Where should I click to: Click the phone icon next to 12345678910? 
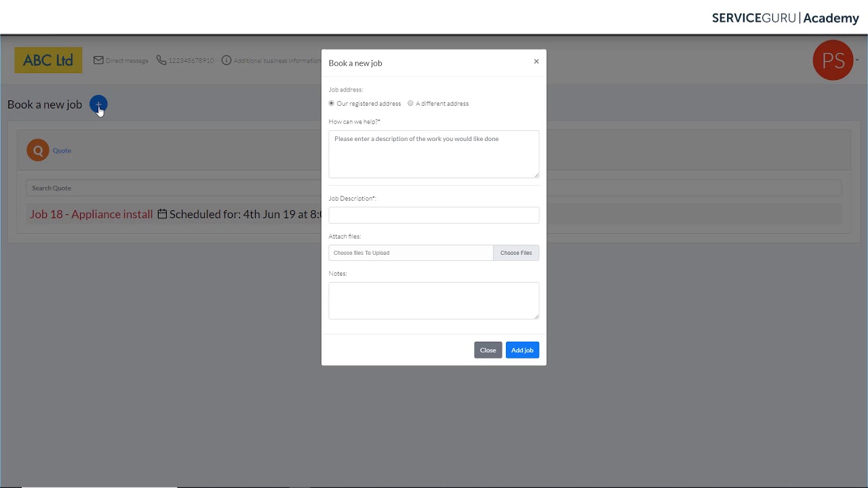[x=161, y=60]
